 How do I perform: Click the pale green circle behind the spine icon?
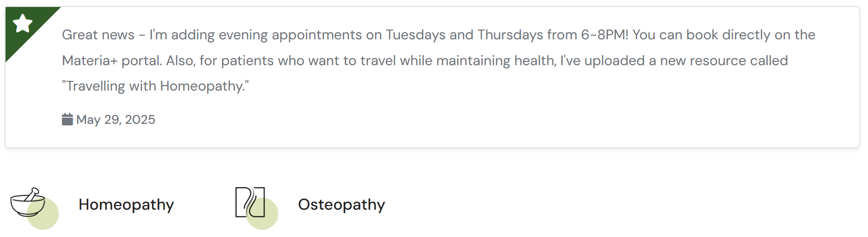(266, 216)
